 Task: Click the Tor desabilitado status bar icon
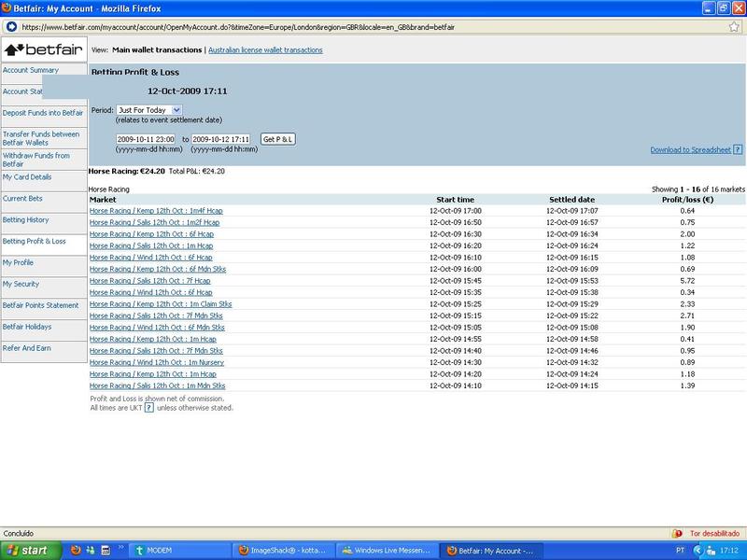tap(677, 533)
